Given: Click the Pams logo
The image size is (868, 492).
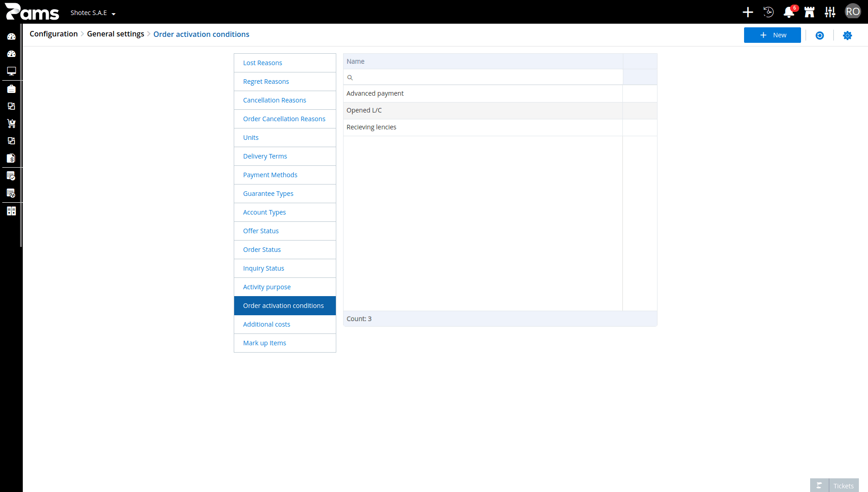Looking at the screenshot, I should 32,12.
